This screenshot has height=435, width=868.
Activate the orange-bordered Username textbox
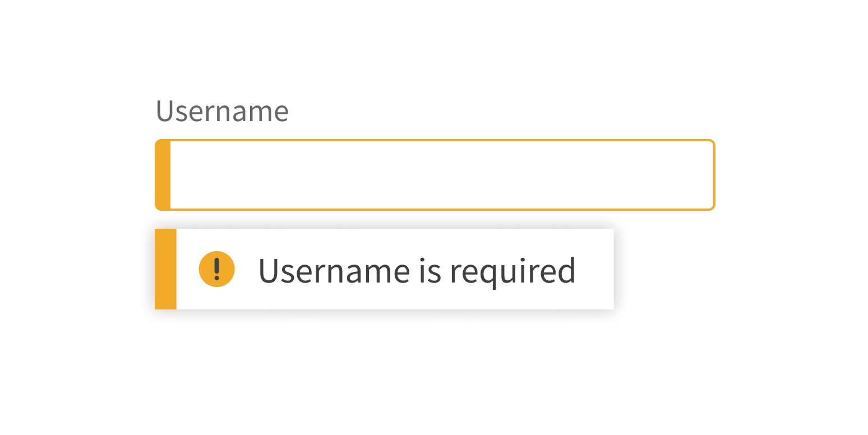[435, 175]
